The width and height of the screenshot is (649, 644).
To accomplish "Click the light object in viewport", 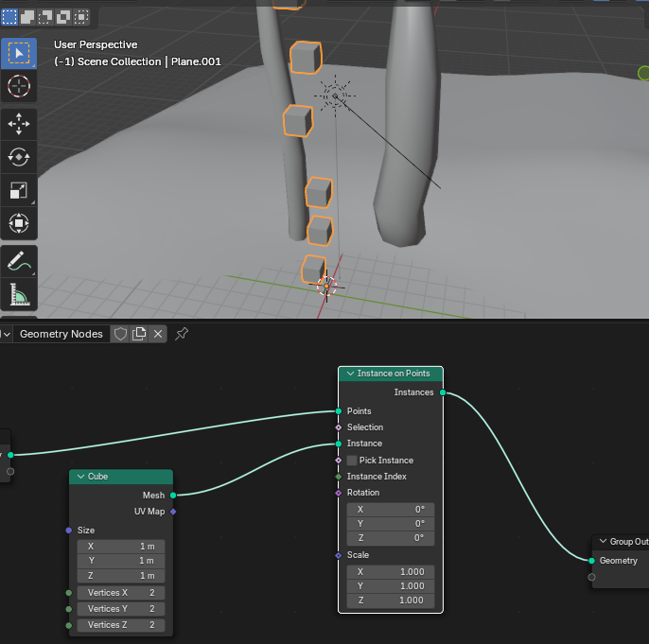I will click(x=335, y=96).
